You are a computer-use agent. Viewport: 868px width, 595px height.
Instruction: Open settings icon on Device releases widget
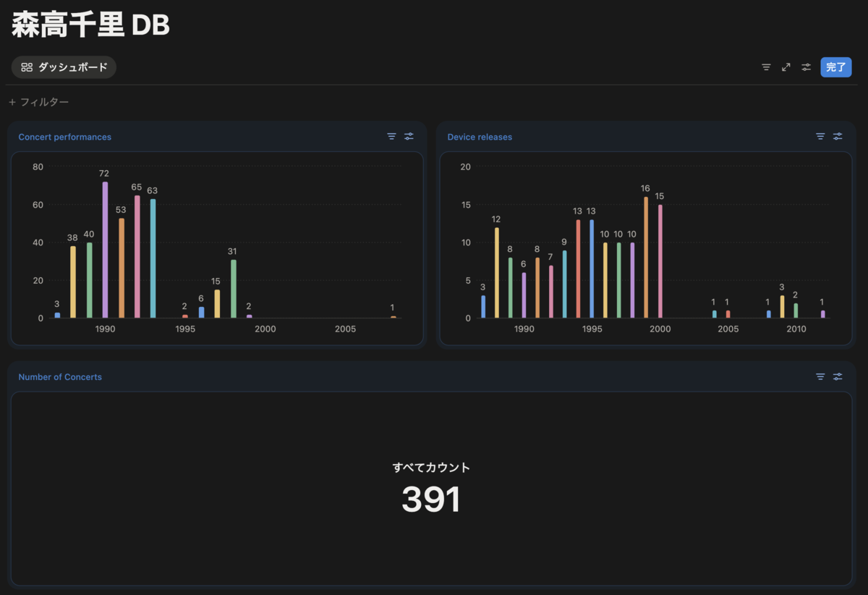pos(838,136)
